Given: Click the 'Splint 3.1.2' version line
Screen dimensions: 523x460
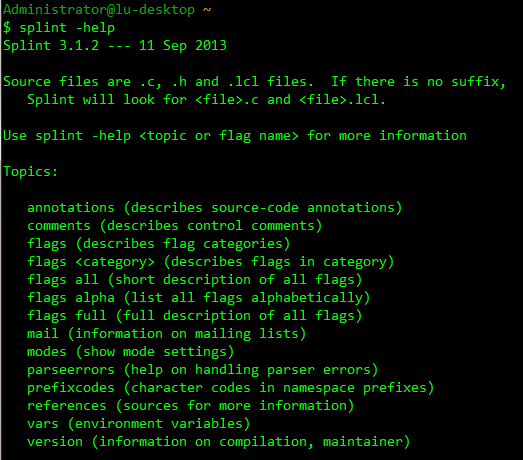Looking at the screenshot, I should [115, 46].
